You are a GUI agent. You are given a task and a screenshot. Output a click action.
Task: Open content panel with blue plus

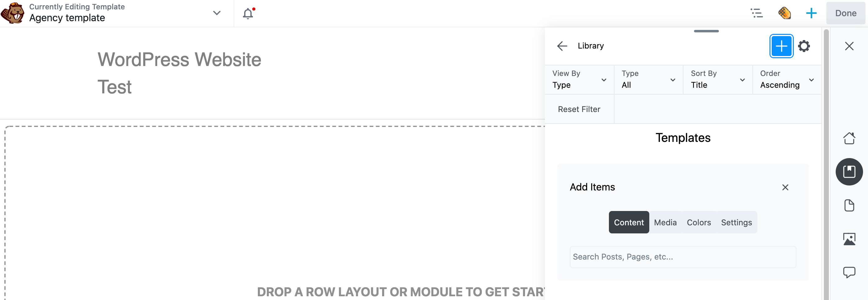tap(811, 13)
